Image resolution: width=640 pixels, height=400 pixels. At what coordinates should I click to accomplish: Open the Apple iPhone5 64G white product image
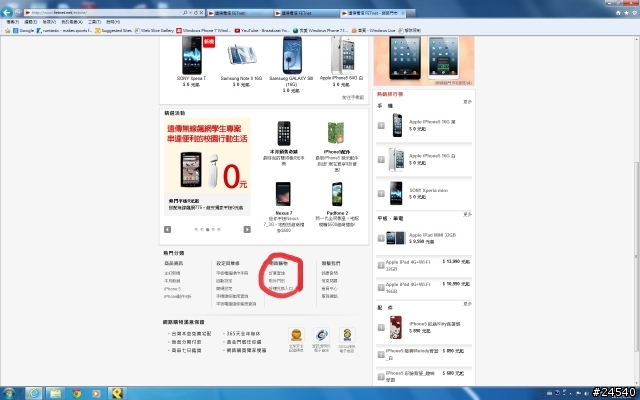(x=342, y=55)
